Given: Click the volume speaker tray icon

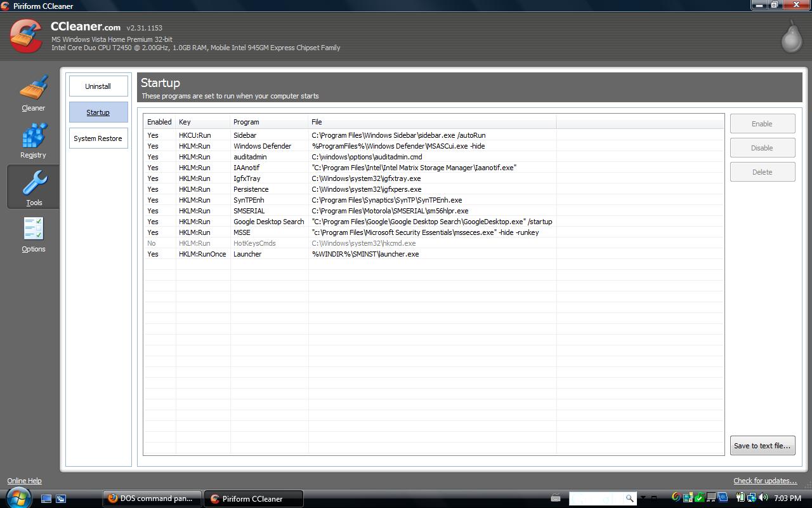Looking at the screenshot, I should tap(763, 497).
